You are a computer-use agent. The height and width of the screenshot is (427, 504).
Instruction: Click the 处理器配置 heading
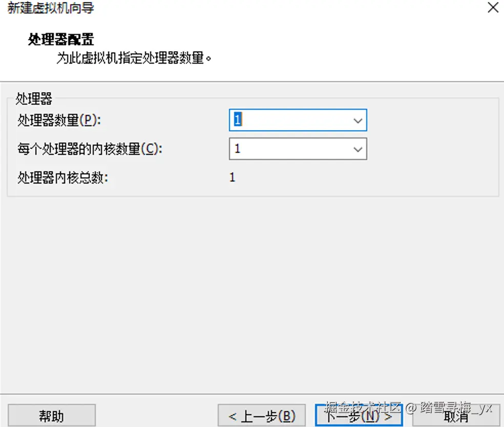pos(61,39)
